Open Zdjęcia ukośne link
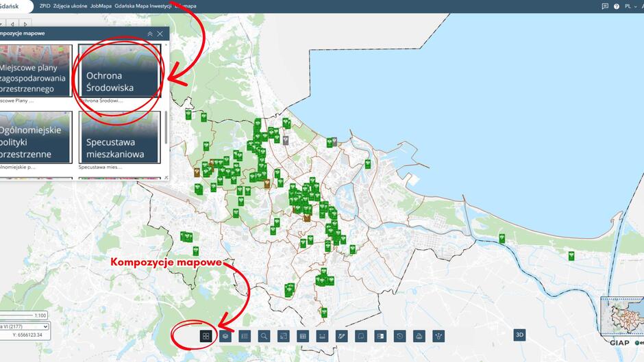 pos(71,6)
